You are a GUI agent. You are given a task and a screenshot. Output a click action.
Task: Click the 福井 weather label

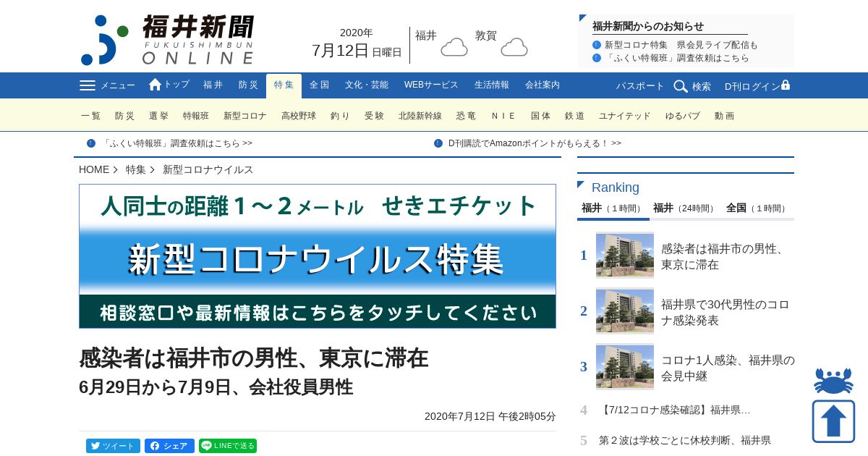[x=426, y=35]
